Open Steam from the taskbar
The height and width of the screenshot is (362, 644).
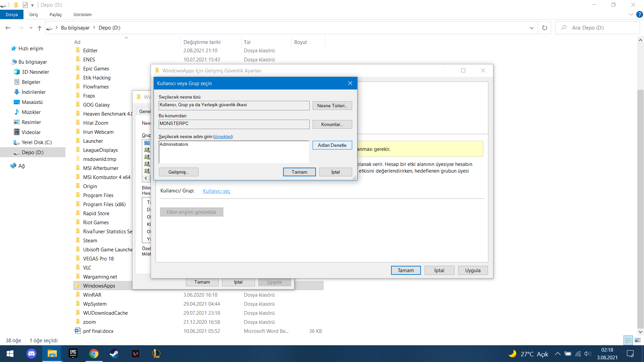pos(114,354)
